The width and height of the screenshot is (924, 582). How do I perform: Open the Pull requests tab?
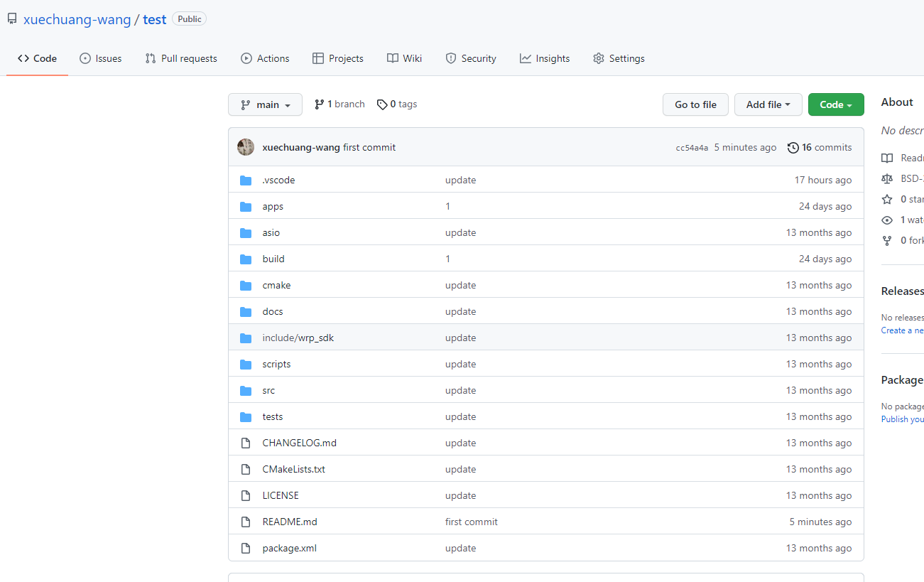click(x=181, y=59)
